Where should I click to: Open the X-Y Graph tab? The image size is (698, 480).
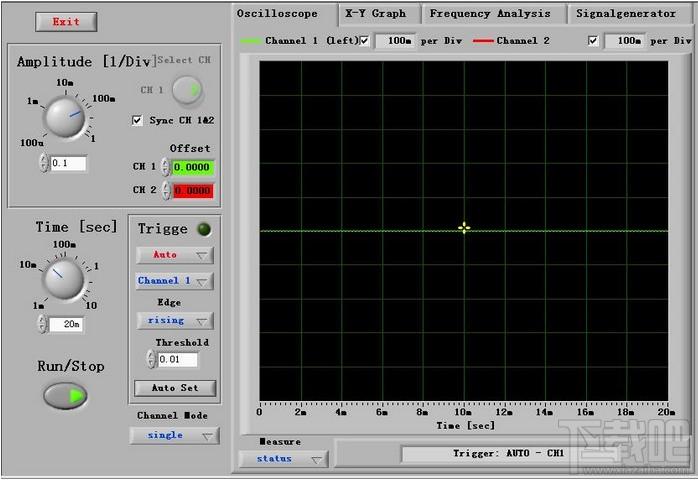click(376, 14)
